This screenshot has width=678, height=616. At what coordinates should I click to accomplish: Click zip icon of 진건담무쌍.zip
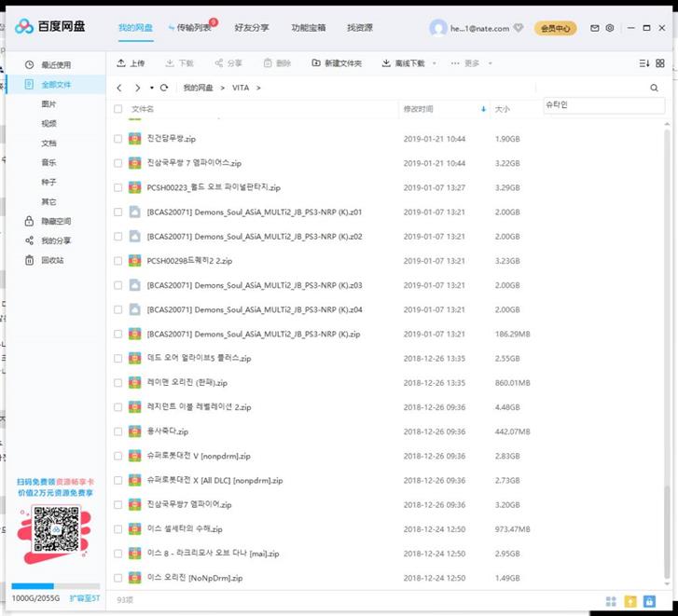[135, 139]
